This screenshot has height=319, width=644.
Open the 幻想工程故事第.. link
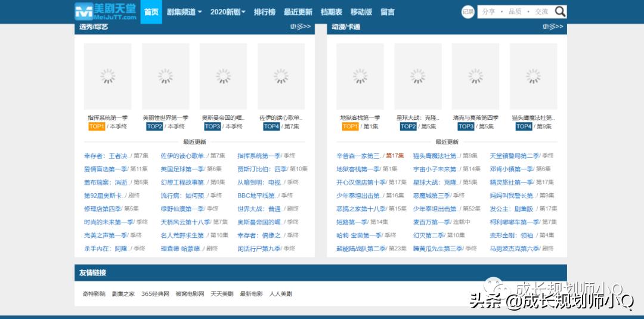pos(184,182)
